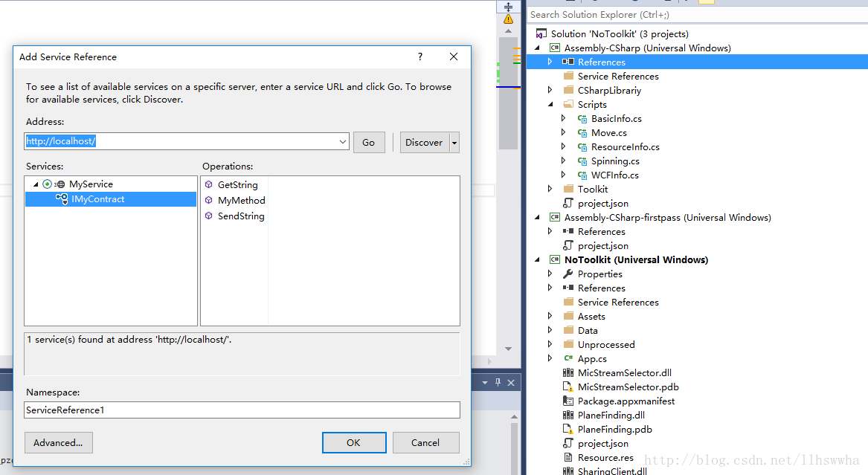Select Service References folder under Assembly-CSharp
This screenshot has width=868, height=475.
pyautogui.click(x=618, y=77)
